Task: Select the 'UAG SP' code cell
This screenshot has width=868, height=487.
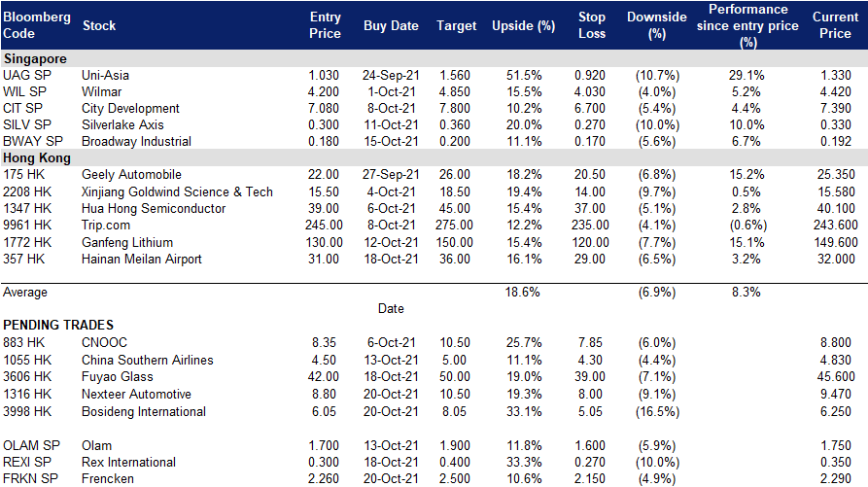Action: [27, 75]
